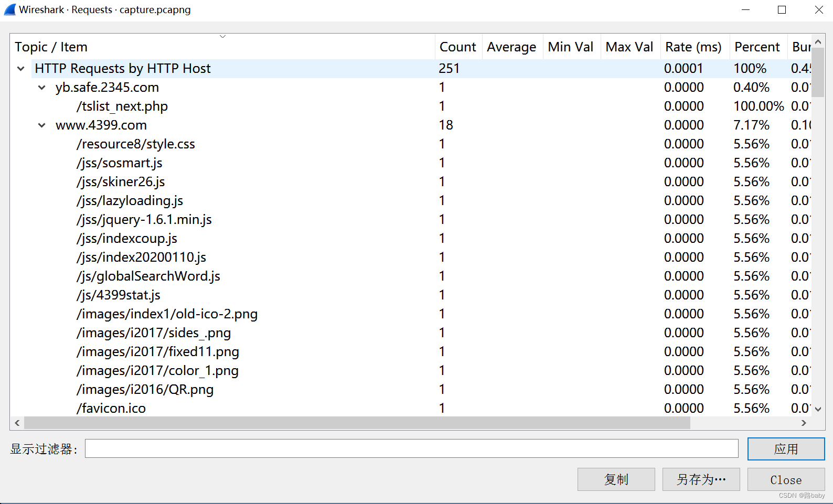Select /js/globalSearchWord.js entry

[411, 276]
